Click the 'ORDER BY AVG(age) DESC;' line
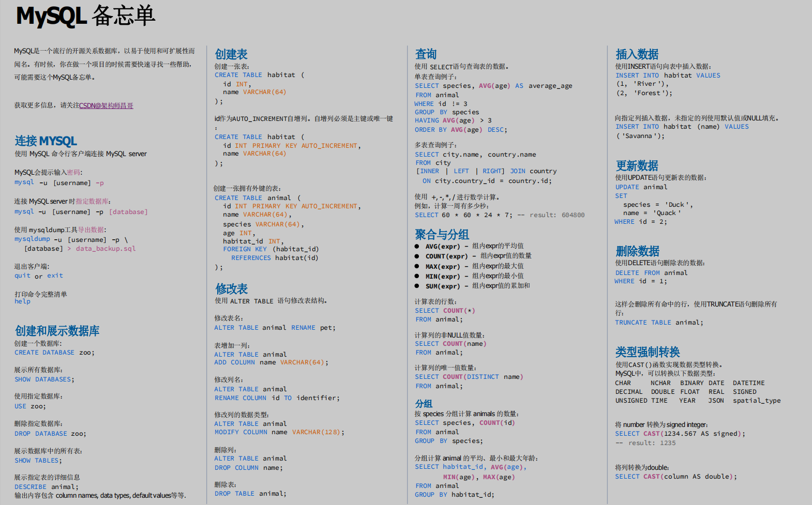812x505 pixels. point(461,130)
